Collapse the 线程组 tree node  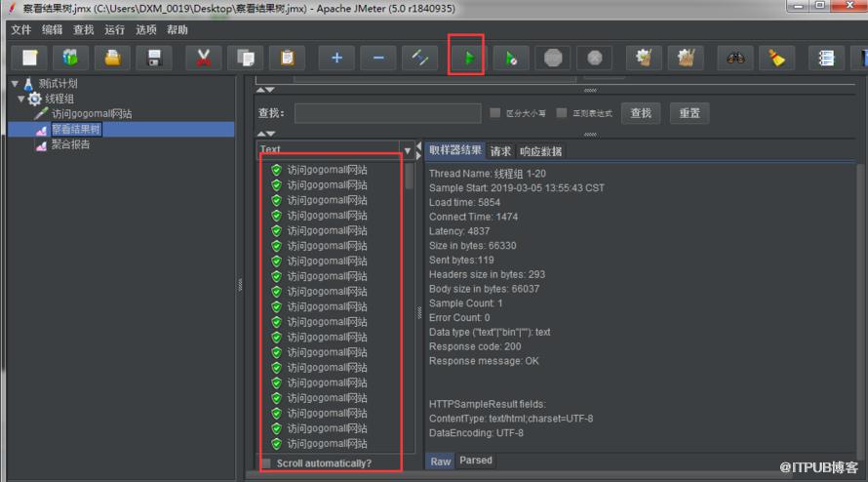pos(21,100)
